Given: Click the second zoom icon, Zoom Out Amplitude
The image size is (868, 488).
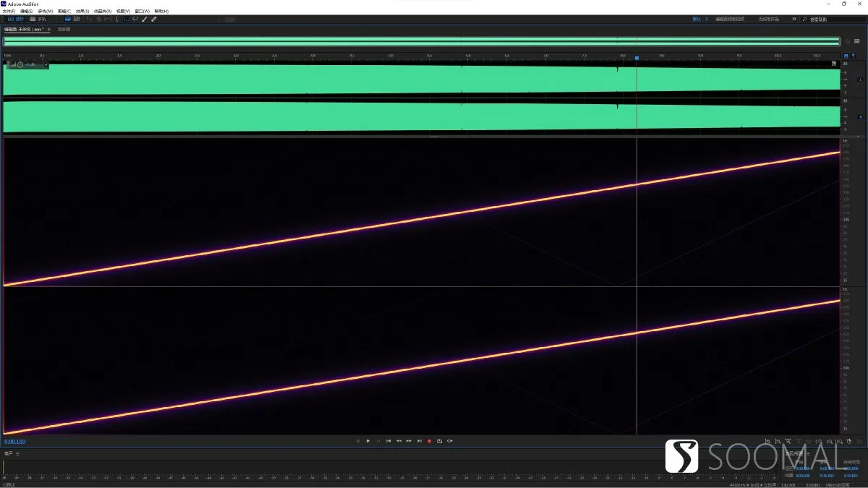Looking at the screenshot, I should (x=778, y=441).
